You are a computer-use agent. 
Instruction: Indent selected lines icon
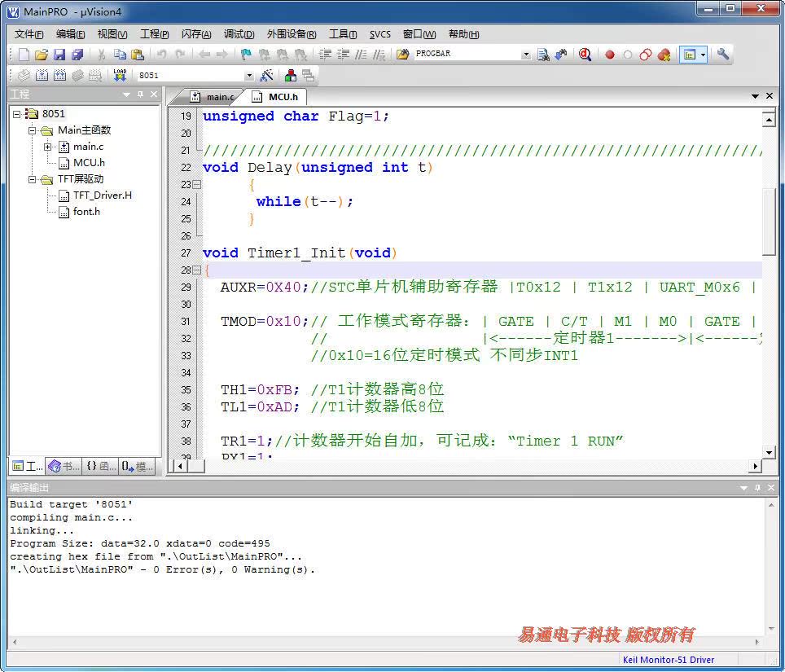point(326,54)
